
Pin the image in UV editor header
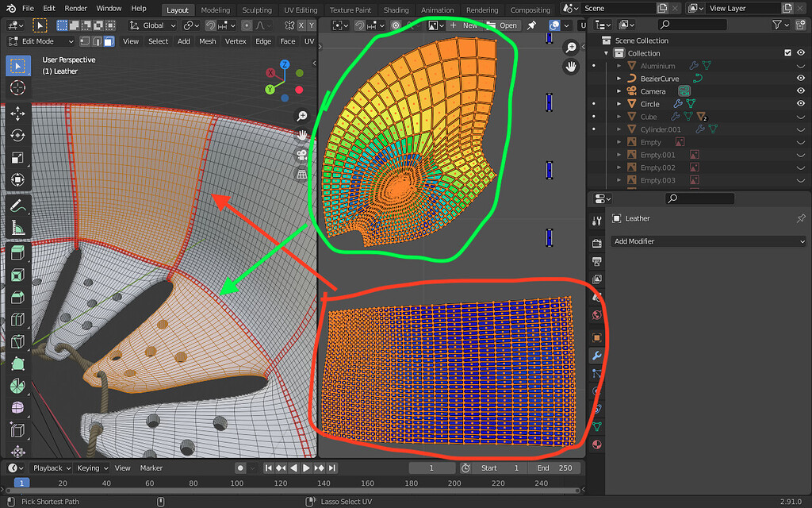531,25
